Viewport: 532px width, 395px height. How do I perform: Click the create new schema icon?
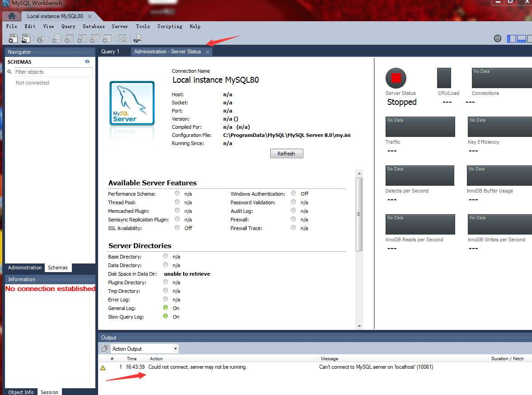pyautogui.click(x=56, y=39)
